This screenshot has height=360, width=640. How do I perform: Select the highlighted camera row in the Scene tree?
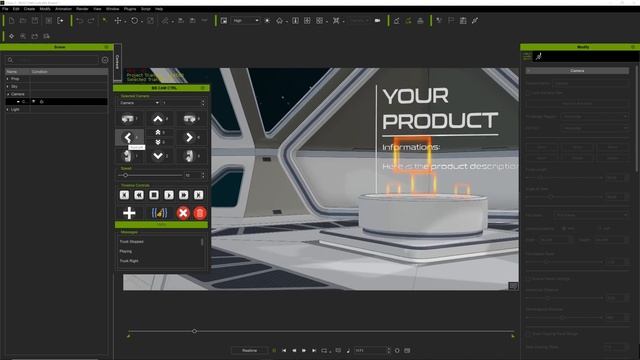57,102
